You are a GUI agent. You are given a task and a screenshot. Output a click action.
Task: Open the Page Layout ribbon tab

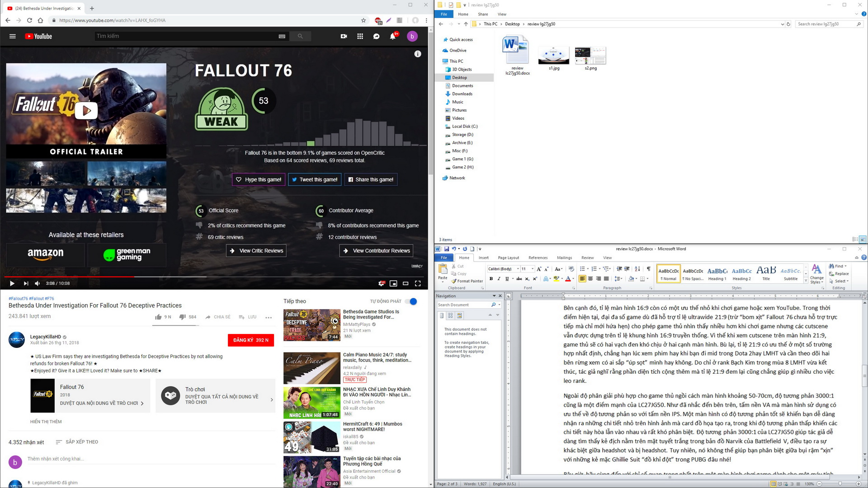pyautogui.click(x=508, y=258)
